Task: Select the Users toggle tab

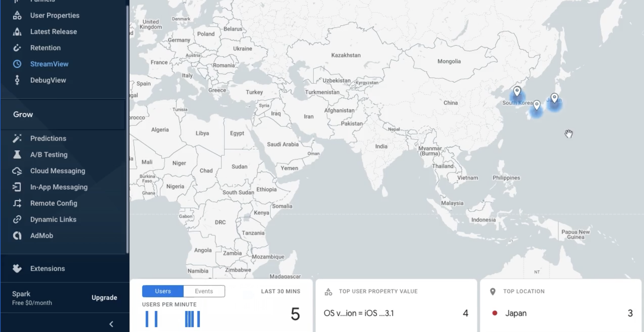Action: point(163,291)
